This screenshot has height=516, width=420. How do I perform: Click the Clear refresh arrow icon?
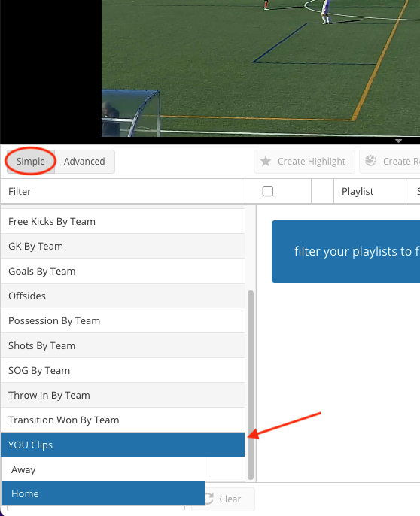click(209, 499)
